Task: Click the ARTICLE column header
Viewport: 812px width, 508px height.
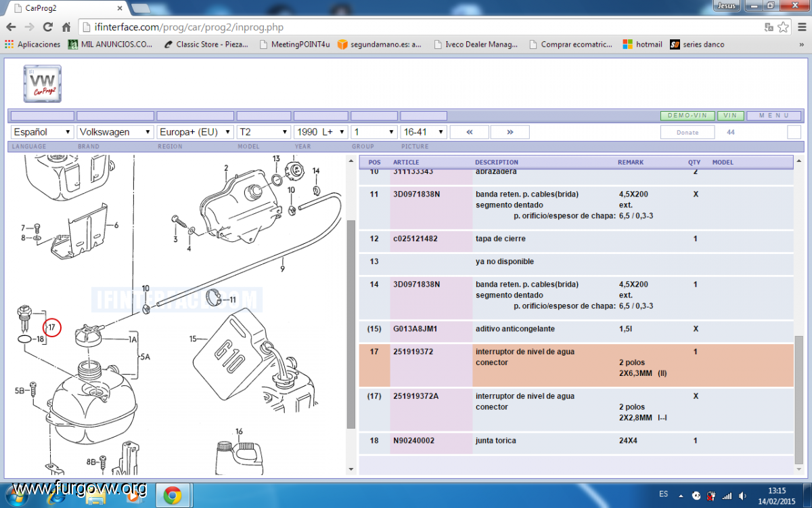Action: (x=406, y=163)
